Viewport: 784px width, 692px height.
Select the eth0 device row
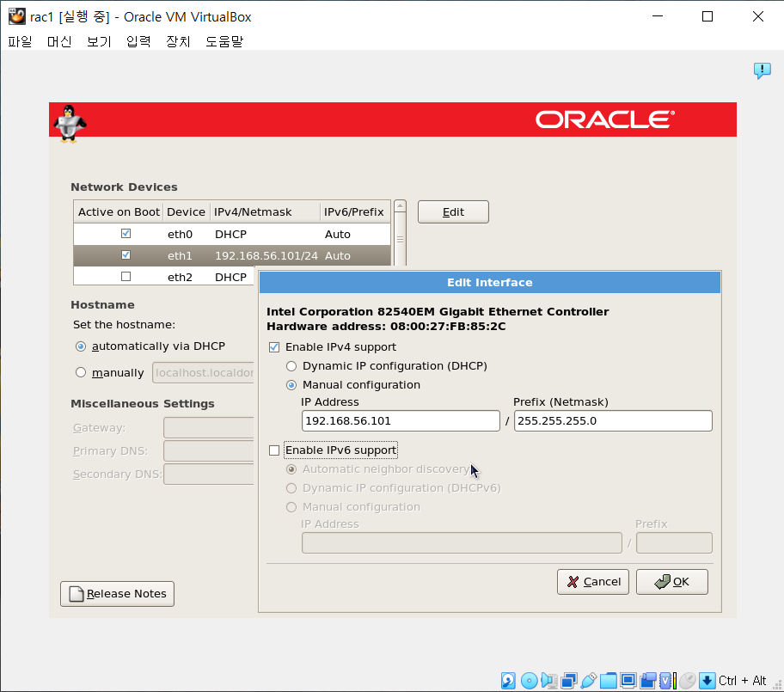click(x=232, y=234)
